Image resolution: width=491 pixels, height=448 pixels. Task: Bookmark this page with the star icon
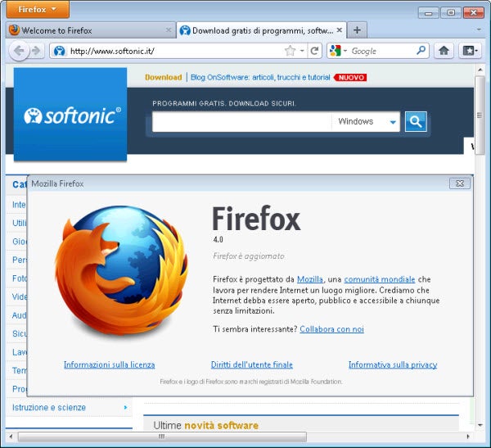tap(291, 51)
